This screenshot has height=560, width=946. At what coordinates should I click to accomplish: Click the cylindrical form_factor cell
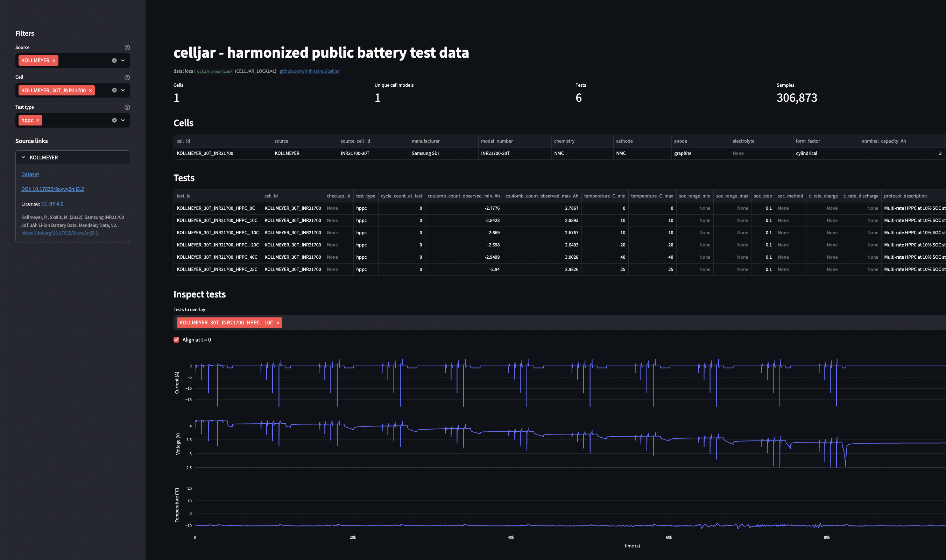tap(826, 153)
